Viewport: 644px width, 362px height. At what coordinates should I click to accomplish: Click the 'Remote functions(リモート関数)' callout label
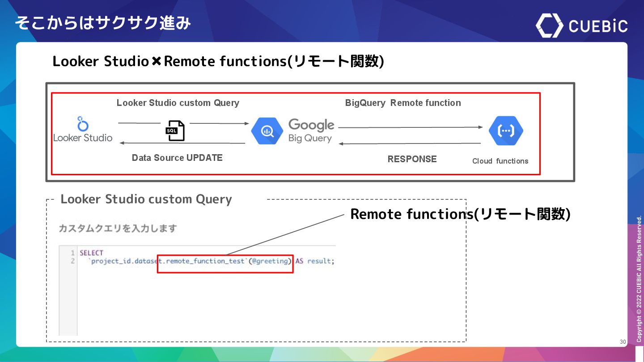[460, 214]
